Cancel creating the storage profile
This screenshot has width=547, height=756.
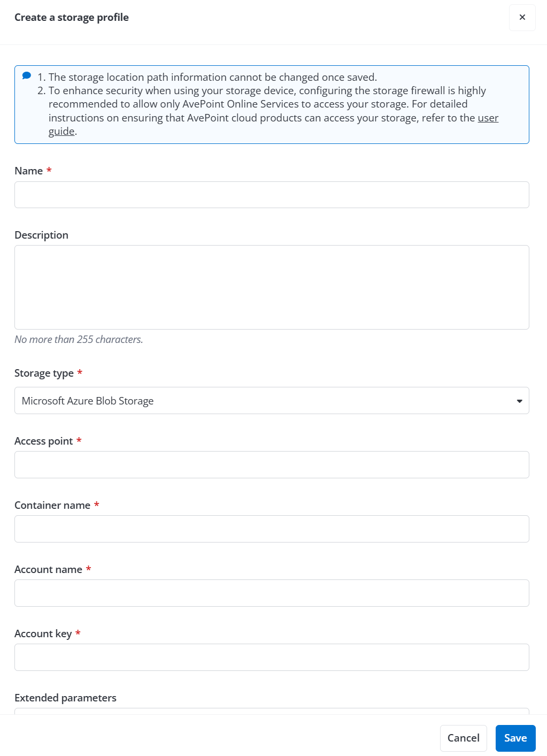(x=463, y=738)
